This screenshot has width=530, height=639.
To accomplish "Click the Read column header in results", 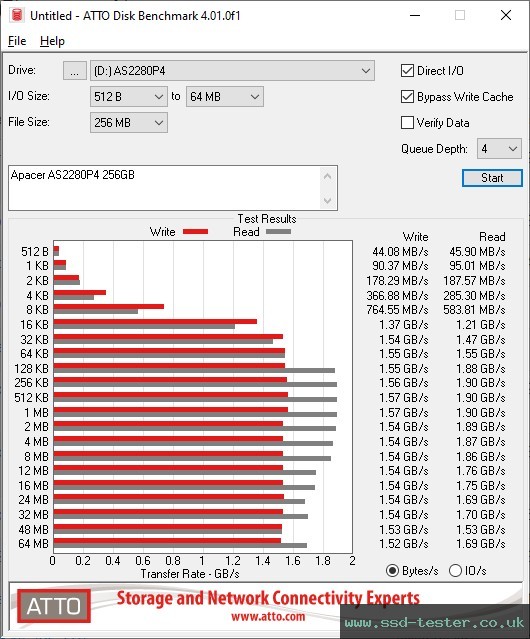I will click(x=492, y=237).
